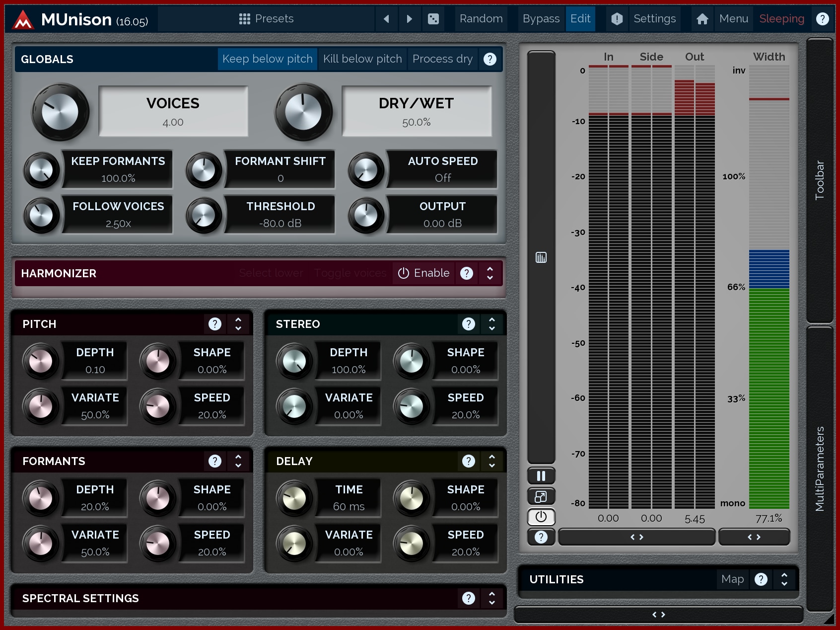Expand the Utilities panel arrows

tap(784, 579)
